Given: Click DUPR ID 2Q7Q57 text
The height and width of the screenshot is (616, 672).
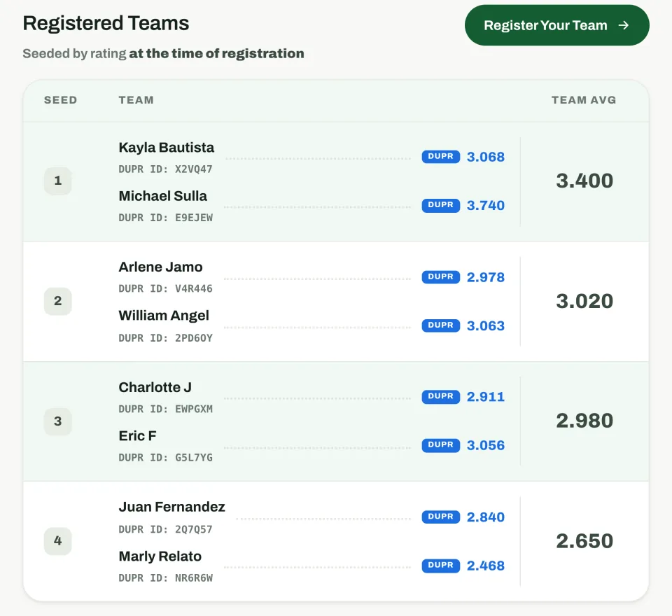Looking at the screenshot, I should click(165, 529).
